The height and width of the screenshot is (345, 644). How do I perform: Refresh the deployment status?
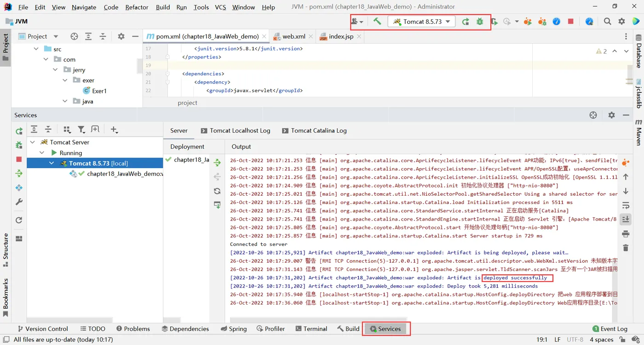217,191
